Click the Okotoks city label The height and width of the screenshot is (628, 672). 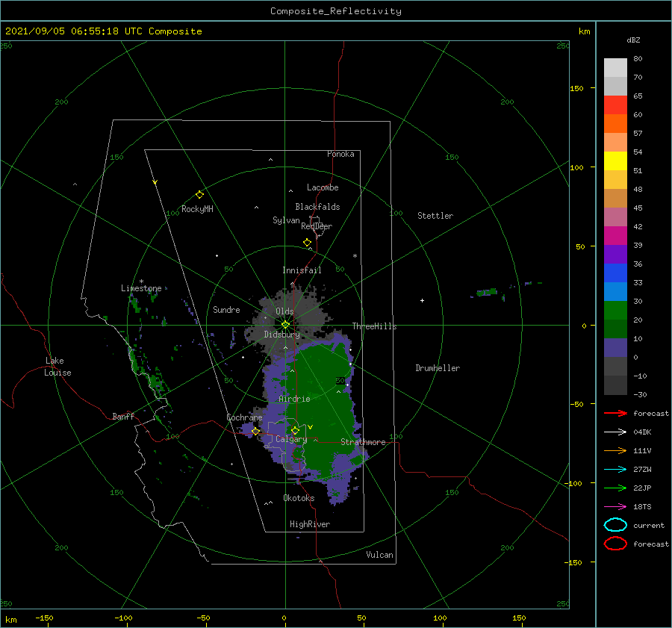pos(299,497)
